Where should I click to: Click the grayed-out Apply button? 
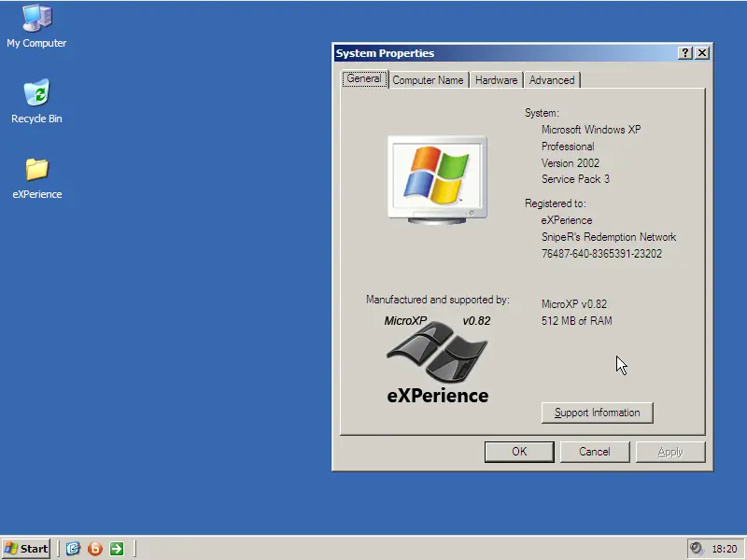coord(670,452)
